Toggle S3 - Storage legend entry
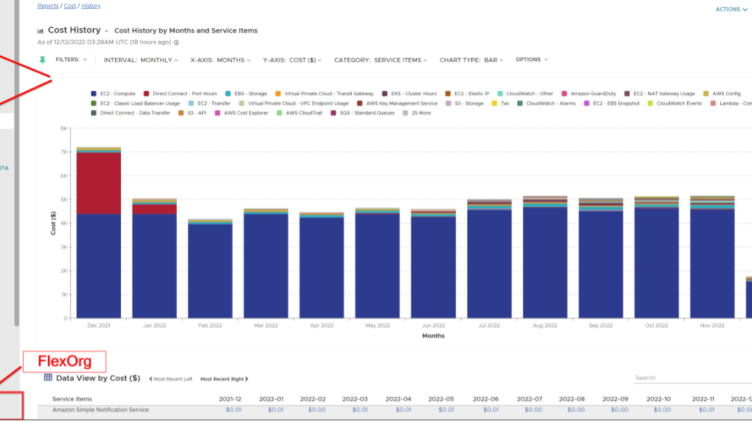This screenshot has width=752, height=423. coord(464,103)
